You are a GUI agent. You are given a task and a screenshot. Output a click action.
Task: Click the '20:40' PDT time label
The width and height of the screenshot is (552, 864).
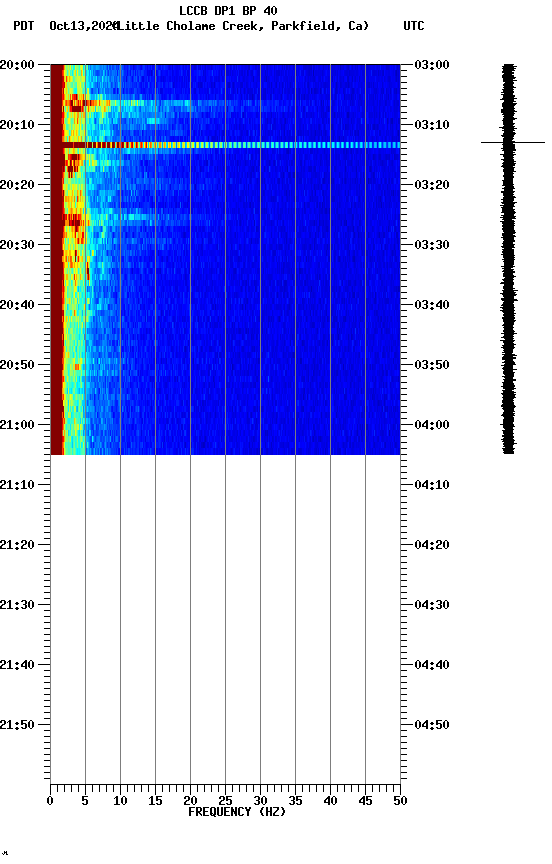tap(17, 305)
